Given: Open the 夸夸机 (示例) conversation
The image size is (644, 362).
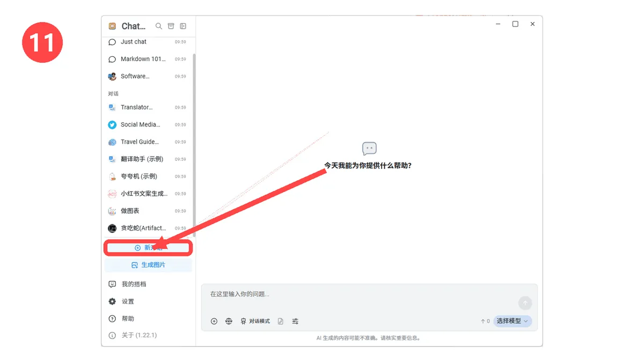Looking at the screenshot, I should click(148, 176).
